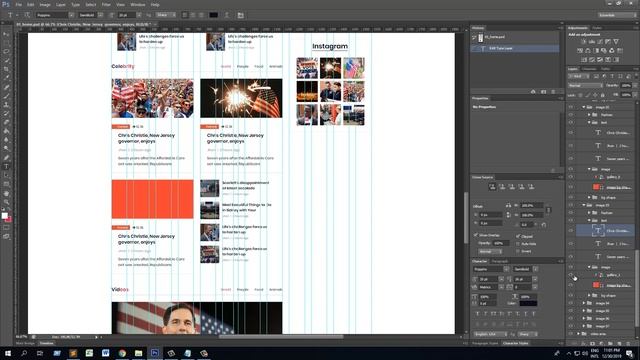This screenshot has height=360, width=640.
Task: Select the Edit Type Layer history state
Action: point(515,48)
